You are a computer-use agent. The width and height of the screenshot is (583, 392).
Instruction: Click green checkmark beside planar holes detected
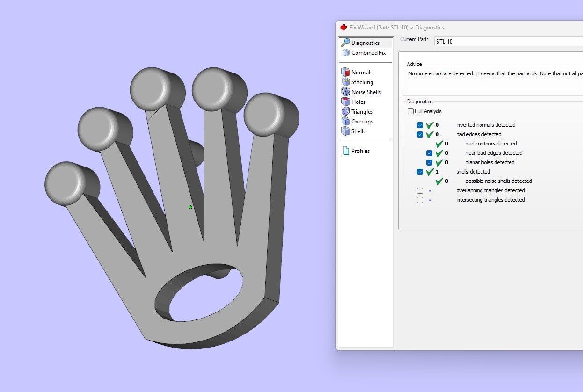tap(439, 162)
